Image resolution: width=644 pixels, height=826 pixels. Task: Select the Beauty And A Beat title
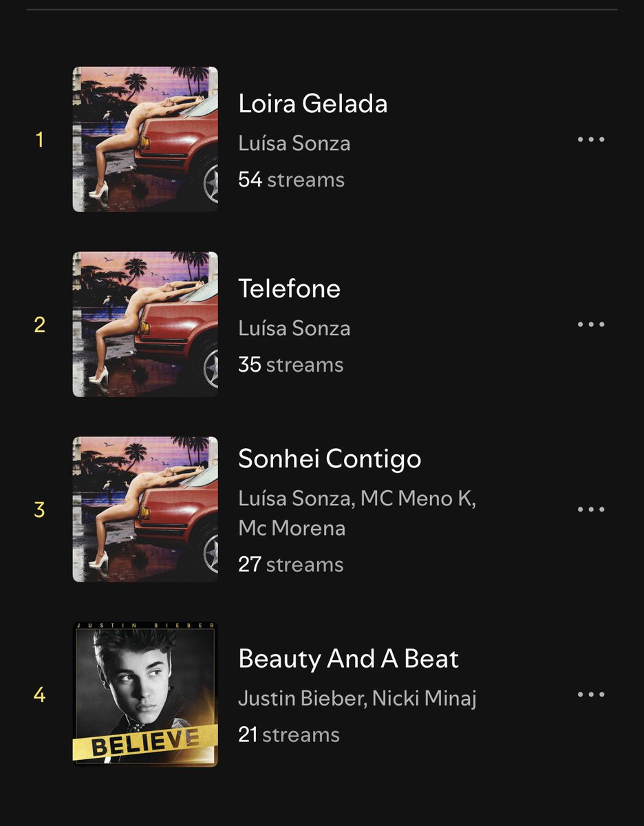pos(348,659)
